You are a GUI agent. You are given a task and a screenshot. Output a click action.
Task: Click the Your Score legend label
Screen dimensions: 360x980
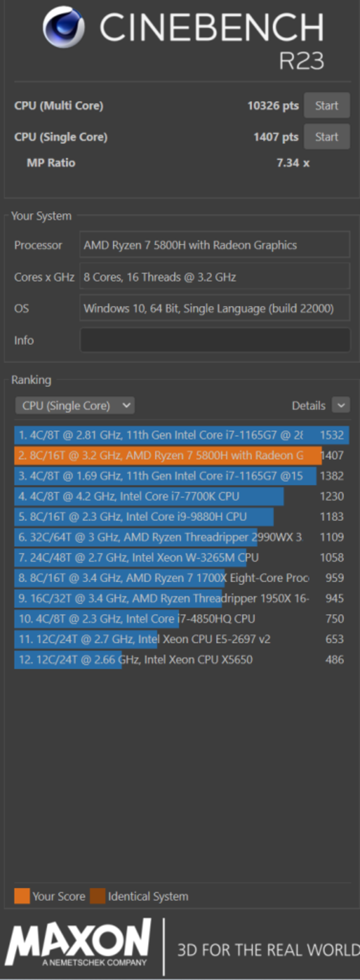click(59, 896)
